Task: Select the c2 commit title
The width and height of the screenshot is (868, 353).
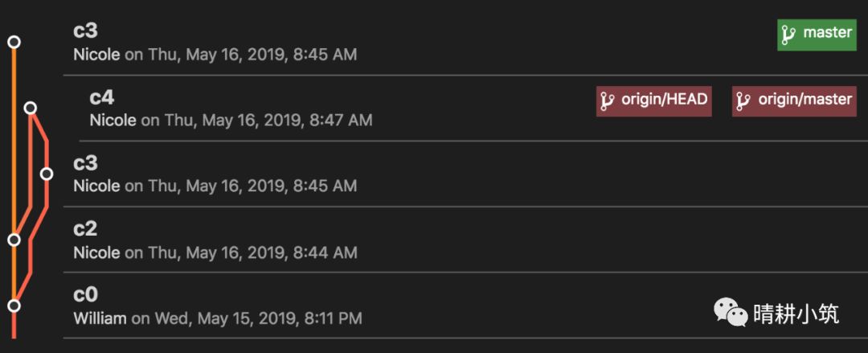Action: click(x=85, y=229)
